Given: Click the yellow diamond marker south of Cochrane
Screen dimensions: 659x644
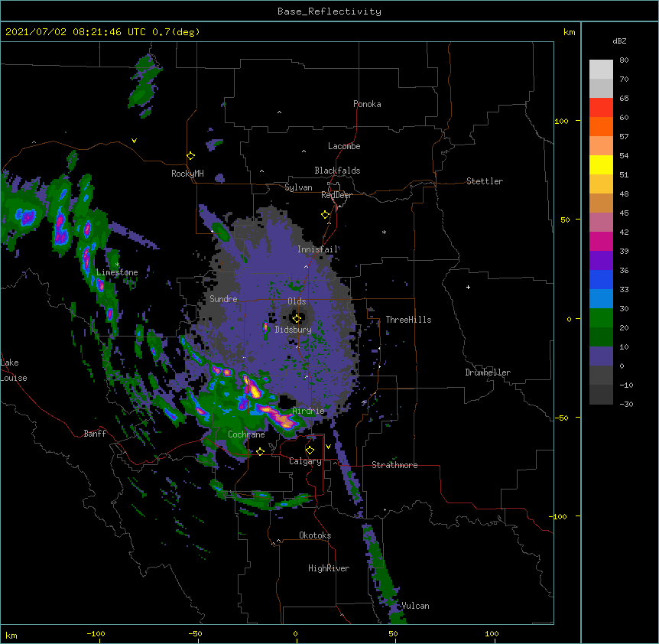Looking at the screenshot, I should click(x=260, y=451).
